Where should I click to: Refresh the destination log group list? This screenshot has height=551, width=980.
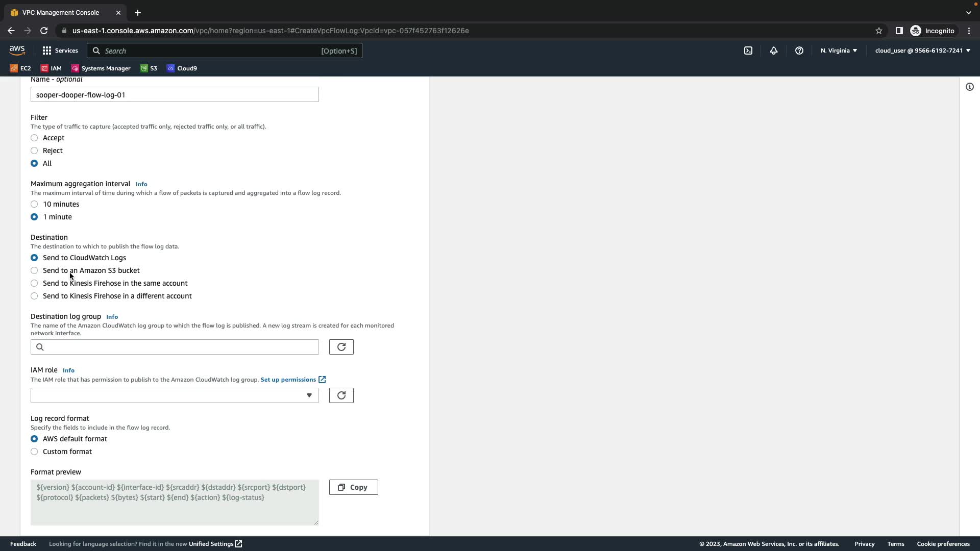pos(341,347)
